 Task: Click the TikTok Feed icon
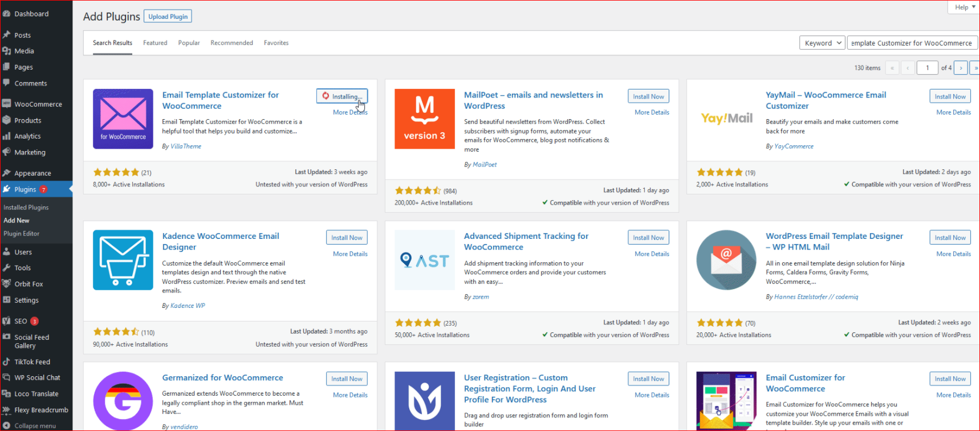point(6,361)
